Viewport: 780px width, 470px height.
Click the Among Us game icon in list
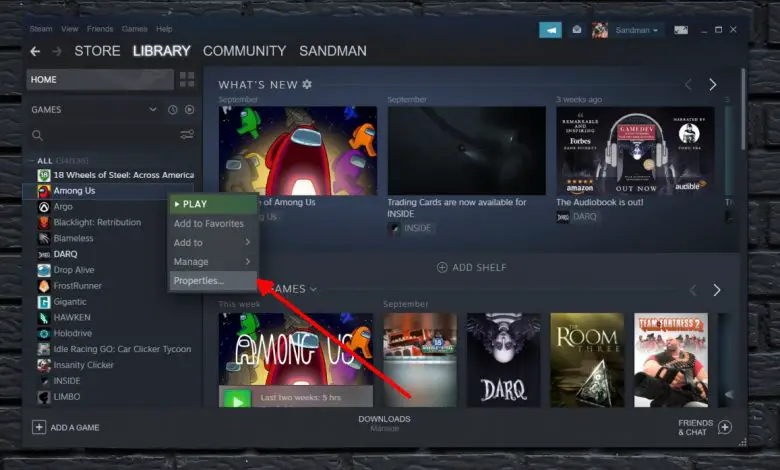(44, 191)
